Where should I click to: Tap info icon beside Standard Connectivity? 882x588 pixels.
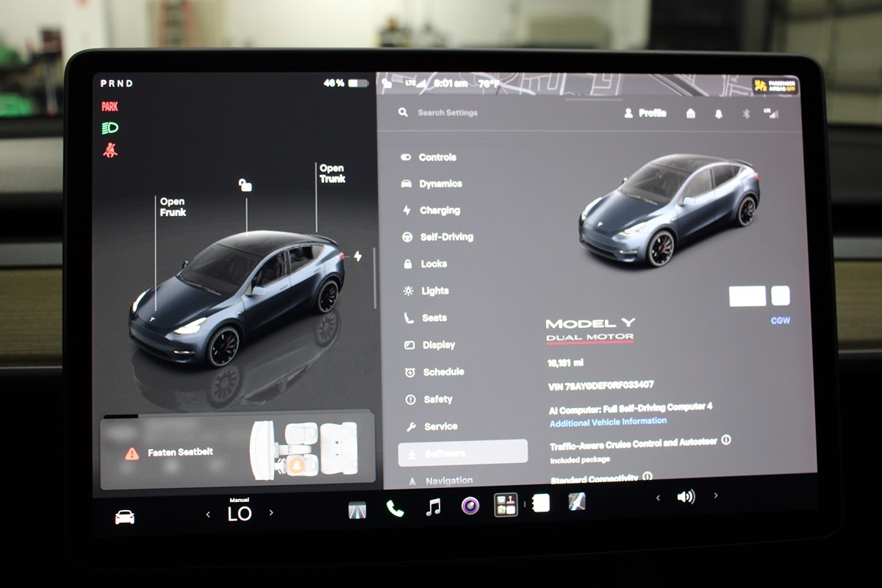[648, 477]
